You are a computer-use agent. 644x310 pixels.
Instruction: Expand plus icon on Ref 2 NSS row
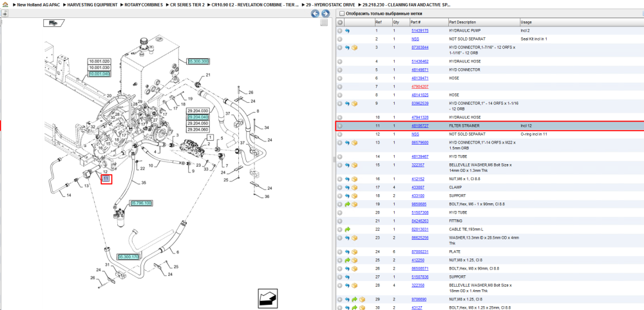coord(339,39)
